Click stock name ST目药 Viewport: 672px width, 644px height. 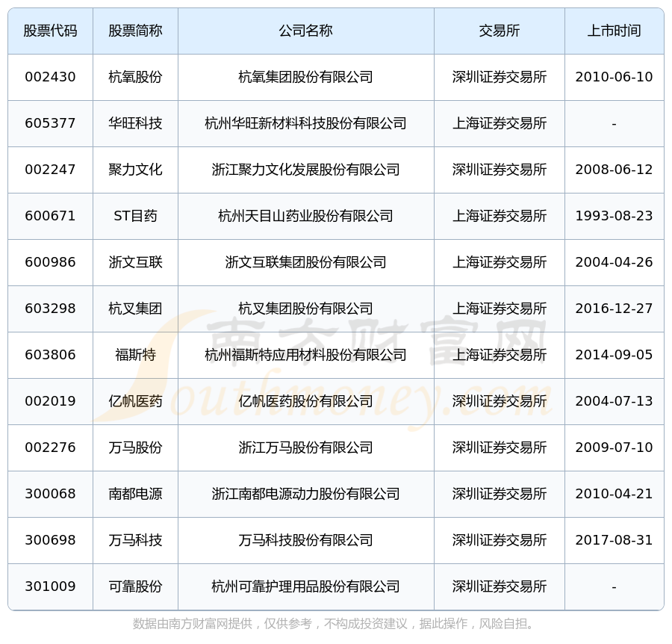pos(135,216)
